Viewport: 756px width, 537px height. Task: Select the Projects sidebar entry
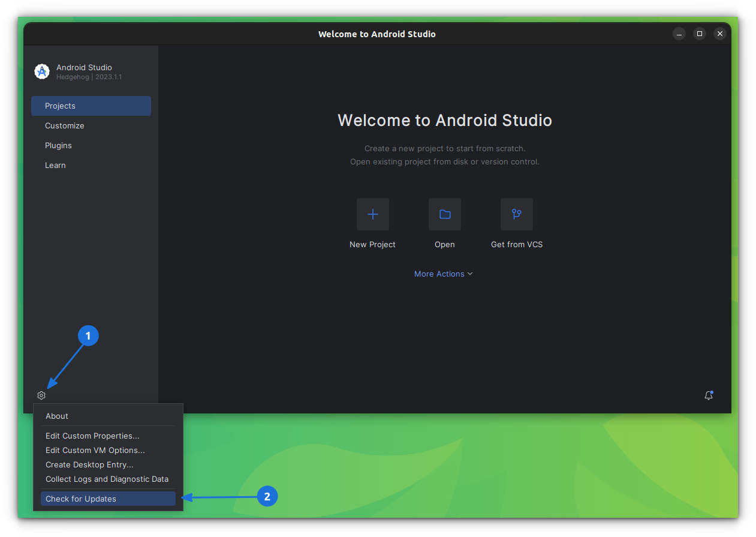tap(60, 106)
